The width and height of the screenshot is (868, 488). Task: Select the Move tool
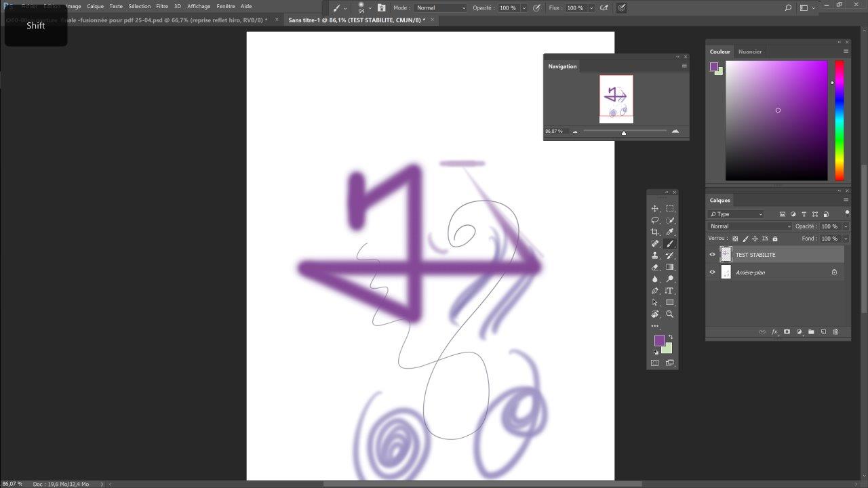click(655, 209)
